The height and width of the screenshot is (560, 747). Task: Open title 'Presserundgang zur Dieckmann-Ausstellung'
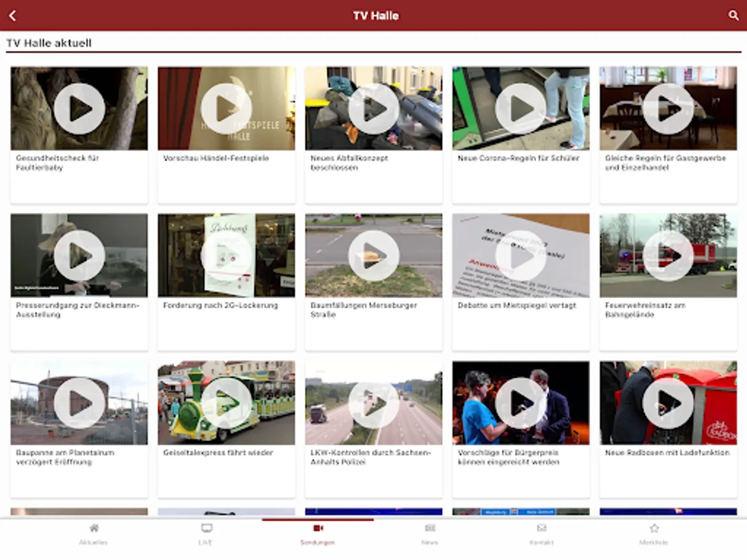[x=78, y=310]
